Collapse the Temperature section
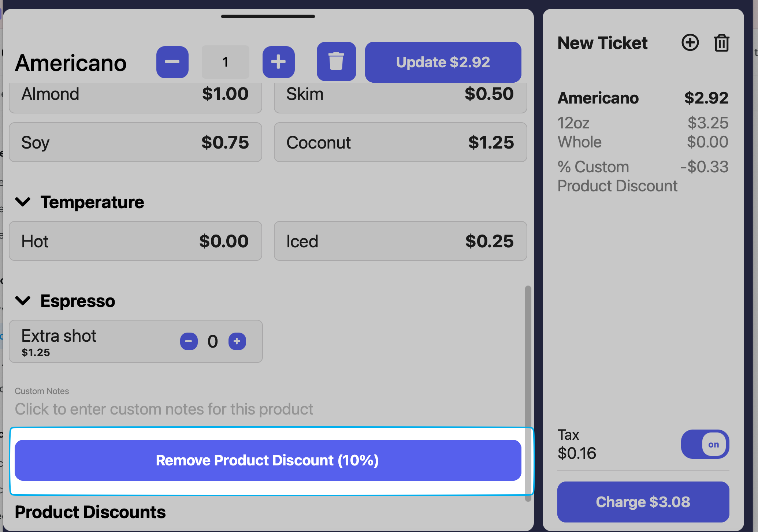 [23, 202]
